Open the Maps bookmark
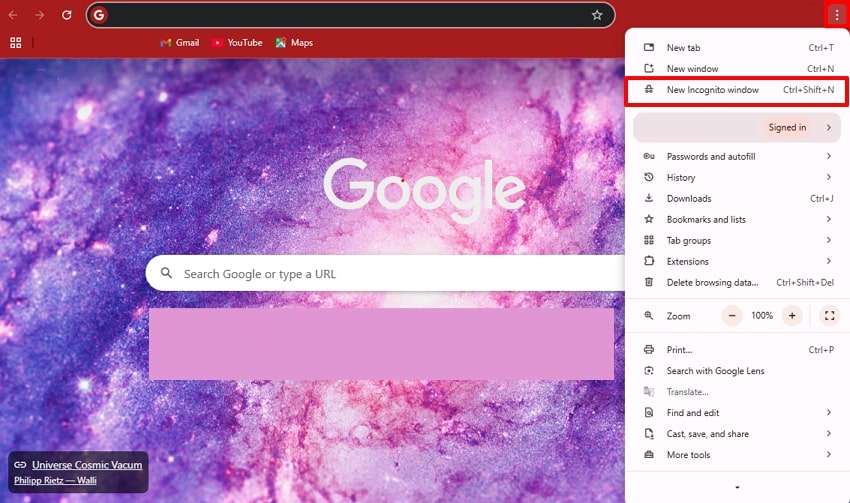This screenshot has width=850, height=503. (294, 43)
